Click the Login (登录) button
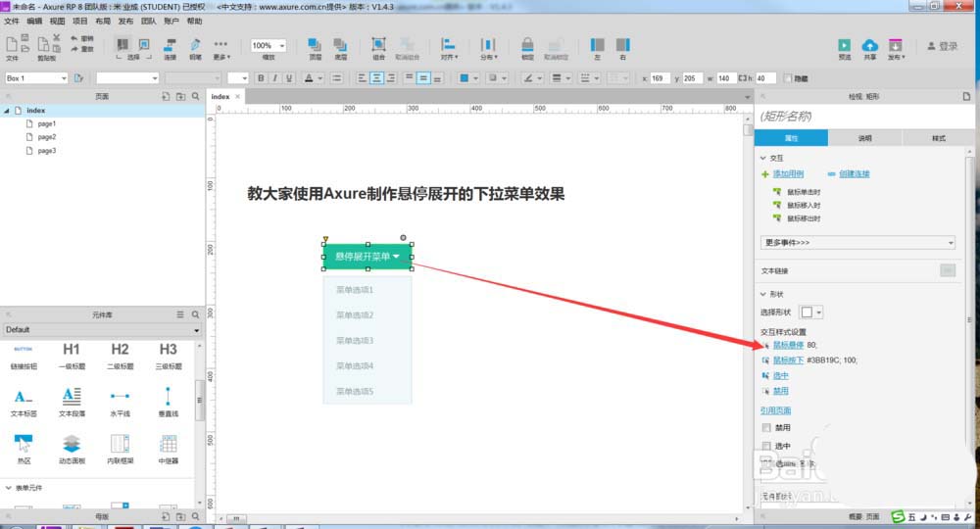Image resolution: width=980 pixels, height=529 pixels. (x=943, y=46)
